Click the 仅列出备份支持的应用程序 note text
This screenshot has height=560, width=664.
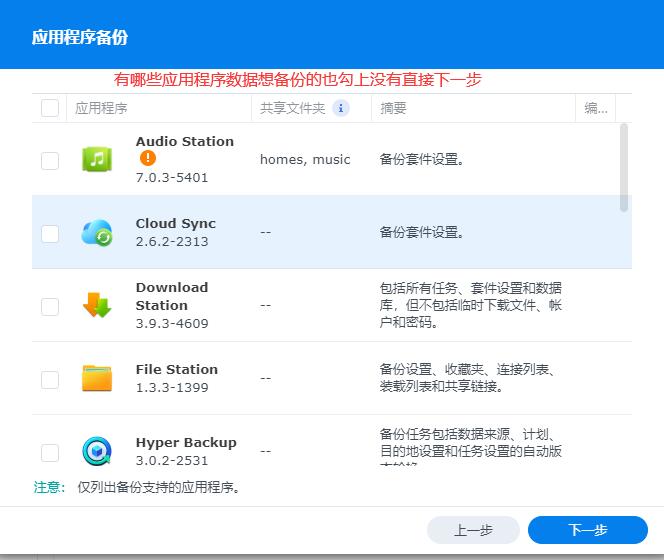click(159, 487)
